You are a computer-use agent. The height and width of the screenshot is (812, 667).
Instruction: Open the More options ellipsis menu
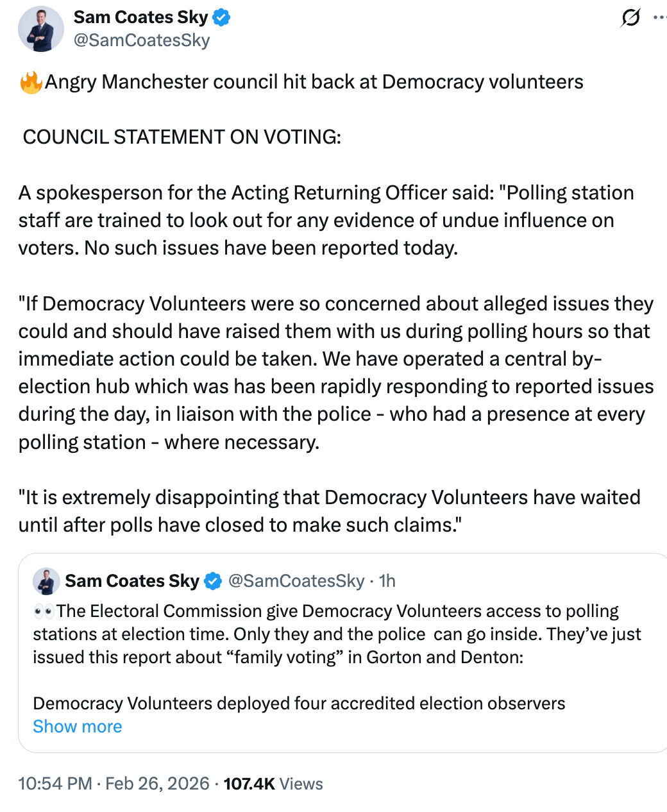pyautogui.click(x=659, y=18)
